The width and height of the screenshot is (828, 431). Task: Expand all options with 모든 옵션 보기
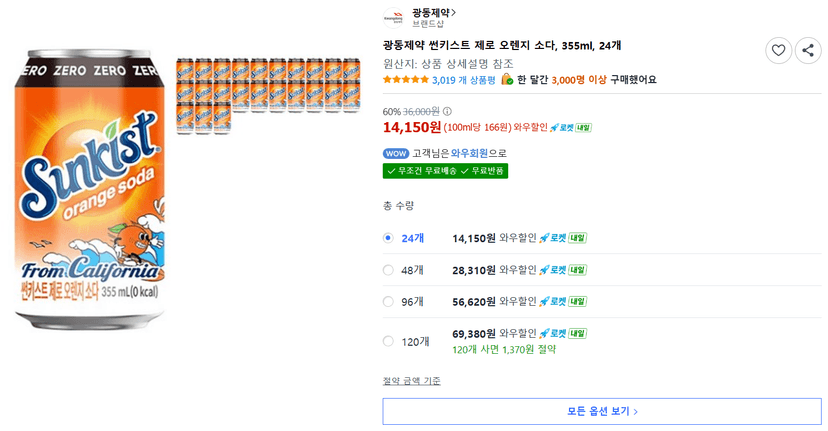pos(602,411)
